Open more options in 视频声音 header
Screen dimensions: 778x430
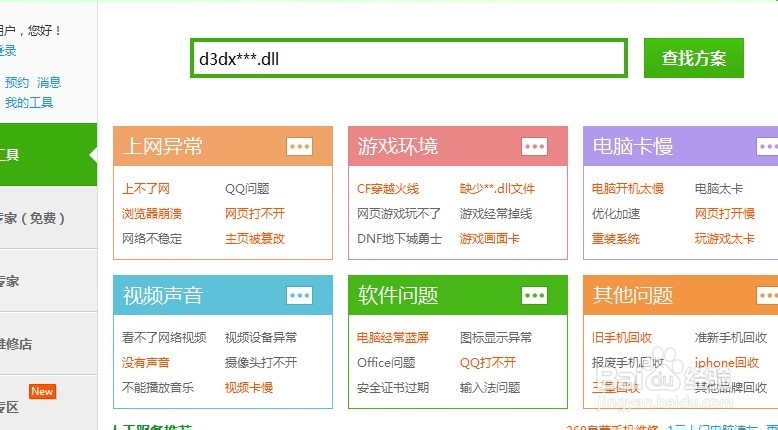coord(299,296)
